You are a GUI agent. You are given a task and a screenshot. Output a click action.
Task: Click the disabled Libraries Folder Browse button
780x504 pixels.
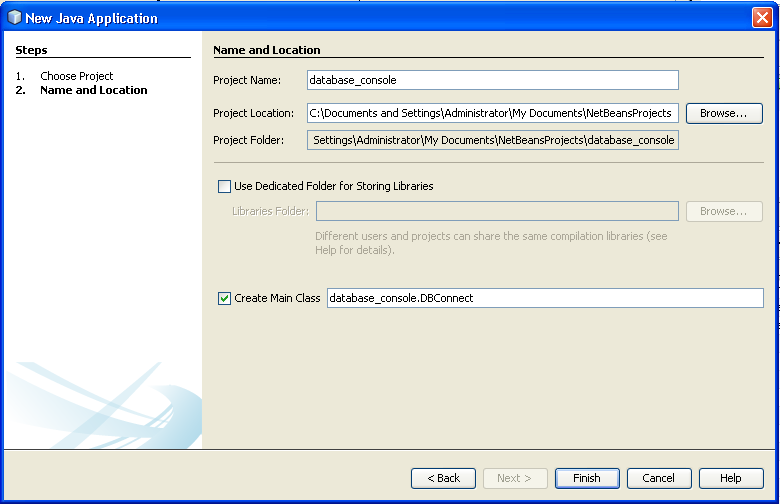tap(724, 211)
